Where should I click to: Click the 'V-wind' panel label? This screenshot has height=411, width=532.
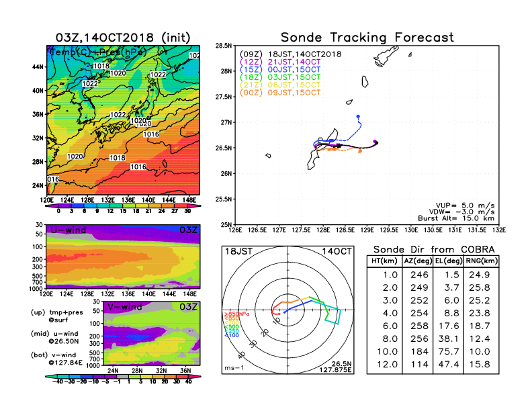coord(124,307)
